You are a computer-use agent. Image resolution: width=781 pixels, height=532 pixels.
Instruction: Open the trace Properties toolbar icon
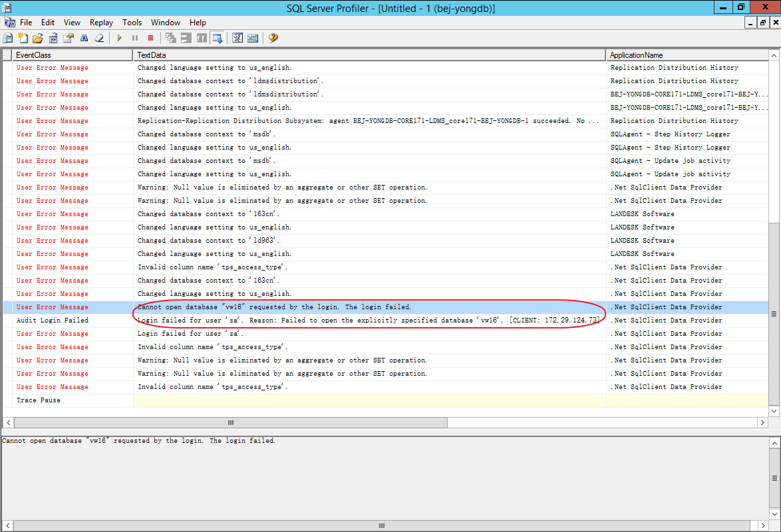pos(69,38)
